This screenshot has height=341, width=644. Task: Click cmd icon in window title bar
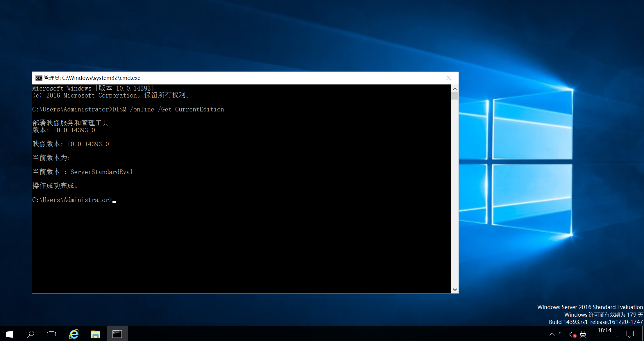pos(39,78)
